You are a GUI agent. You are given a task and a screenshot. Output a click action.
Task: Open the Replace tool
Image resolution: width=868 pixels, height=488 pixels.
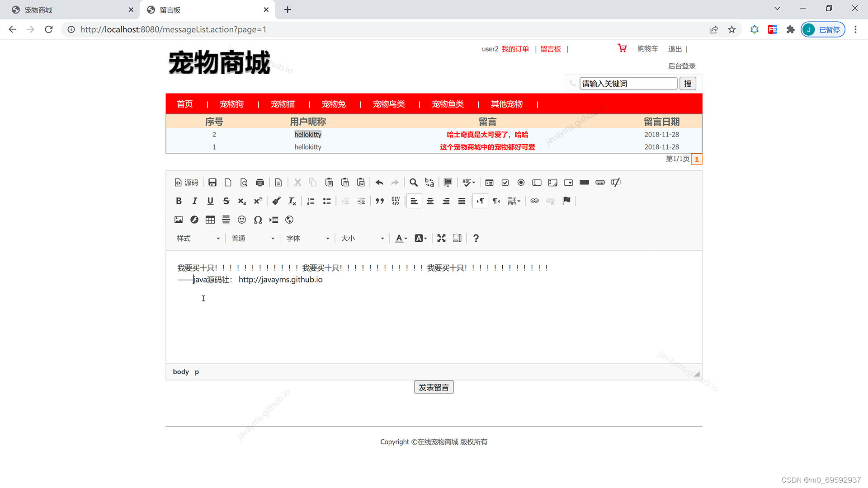tap(429, 183)
